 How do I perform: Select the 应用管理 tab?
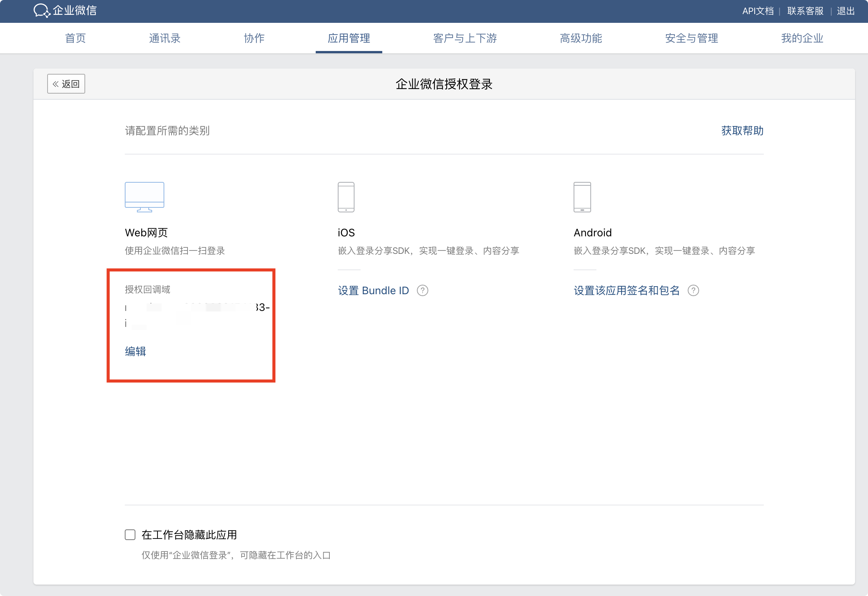point(349,38)
